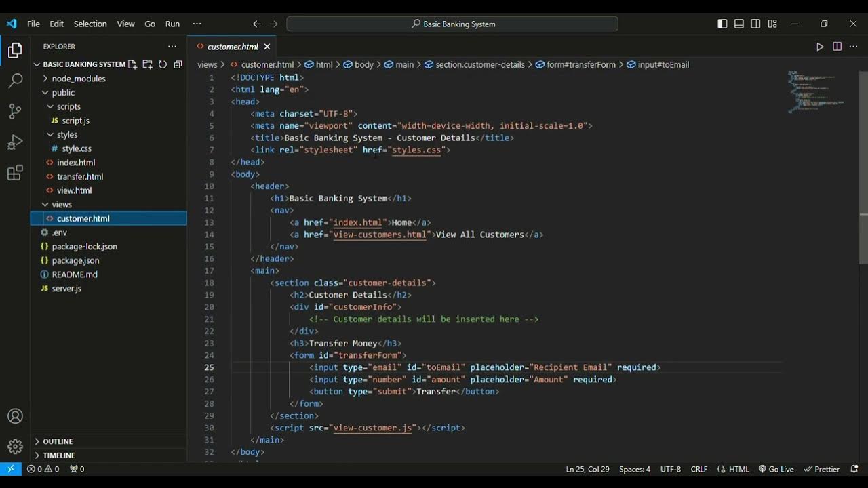The image size is (868, 488).
Task: Open the Selection menu
Action: [x=90, y=24]
